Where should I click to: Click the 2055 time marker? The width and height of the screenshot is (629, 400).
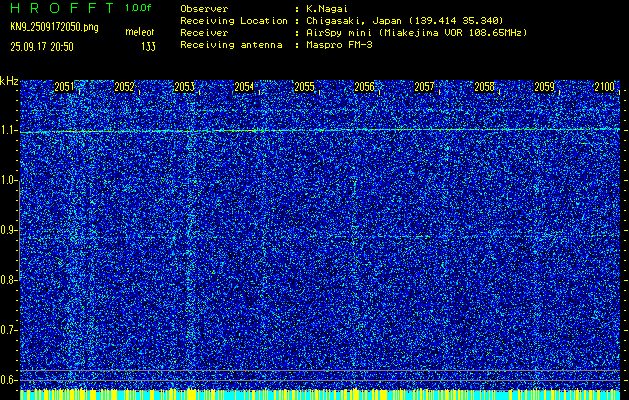[x=304, y=87]
